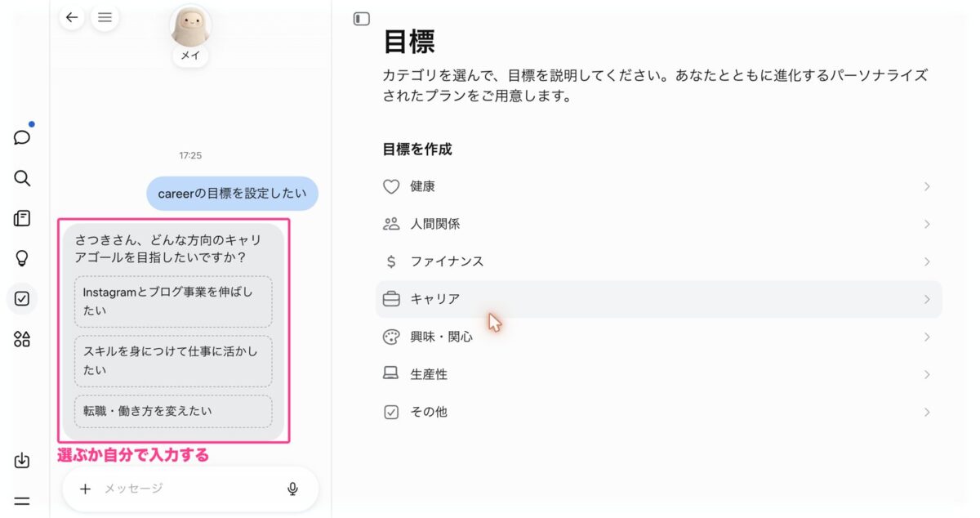Choose suggestion 転職・働き方を変えたい
Screen dimensions: 980x518
173,411
